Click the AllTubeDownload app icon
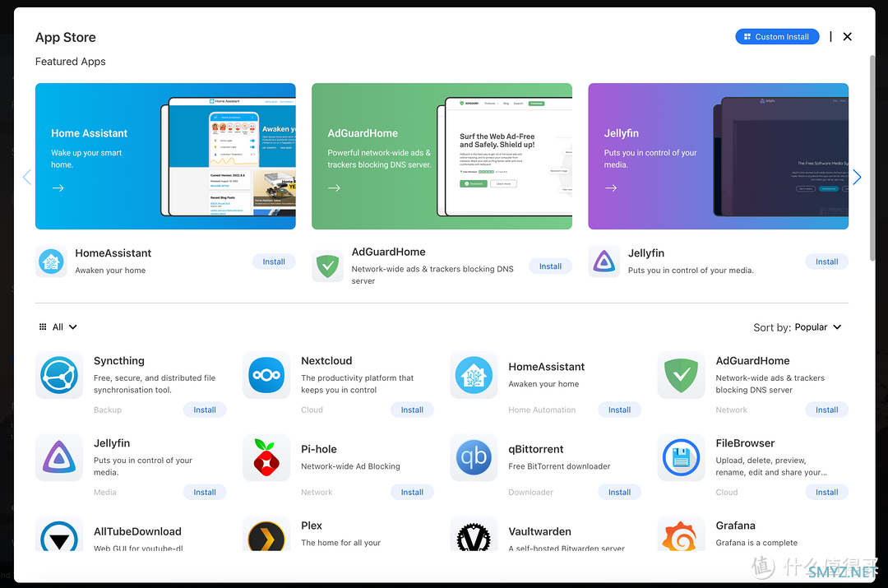Viewport: 888px width, 588px height. 59,534
